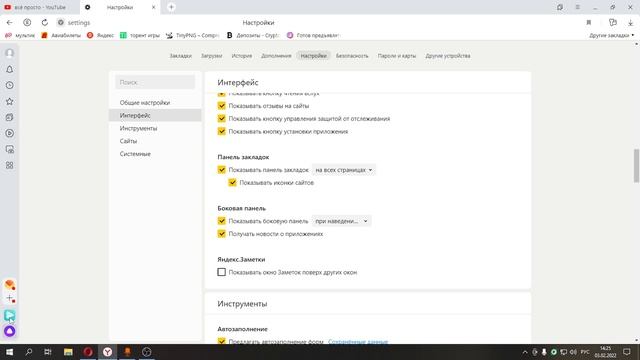
Task: Open the teal messenger icon in the sidebar
Action: pos(10,315)
